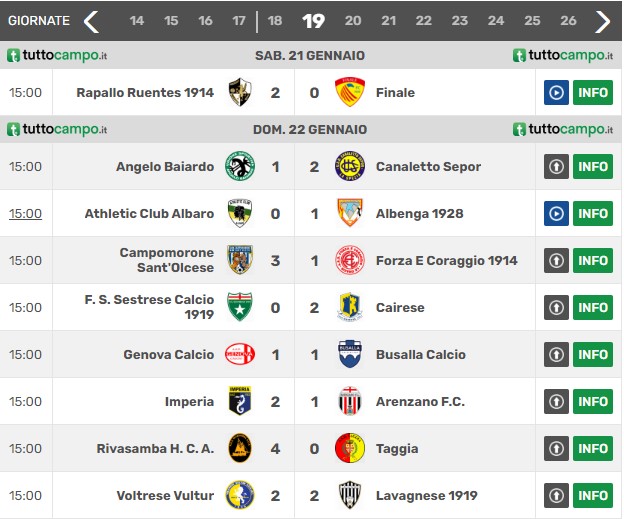Select giornata 20 tab
This screenshot has width=624, height=519.
353,21
